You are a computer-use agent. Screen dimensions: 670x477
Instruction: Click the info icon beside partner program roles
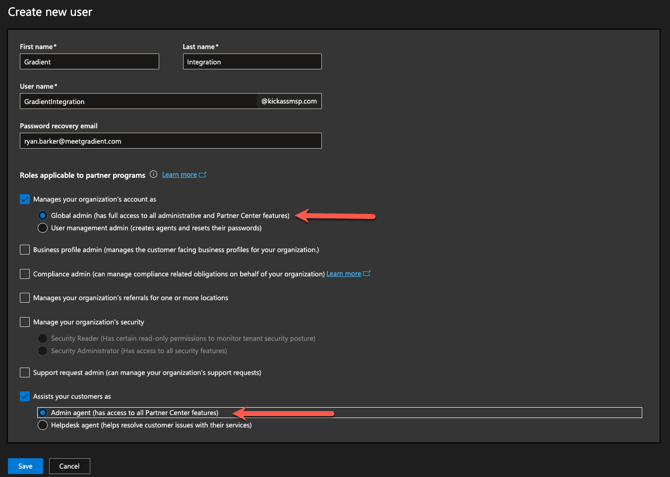(153, 175)
